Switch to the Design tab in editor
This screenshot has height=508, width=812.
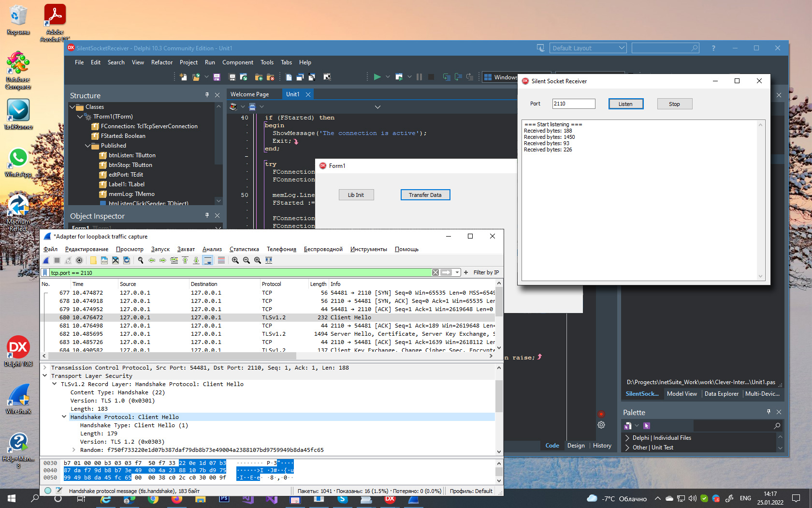[x=576, y=446]
